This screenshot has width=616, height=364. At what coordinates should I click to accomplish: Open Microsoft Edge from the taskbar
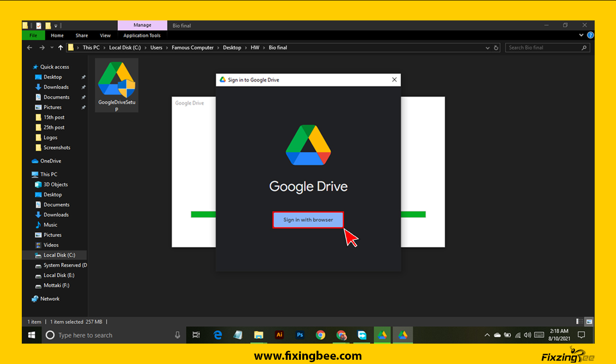(x=218, y=335)
